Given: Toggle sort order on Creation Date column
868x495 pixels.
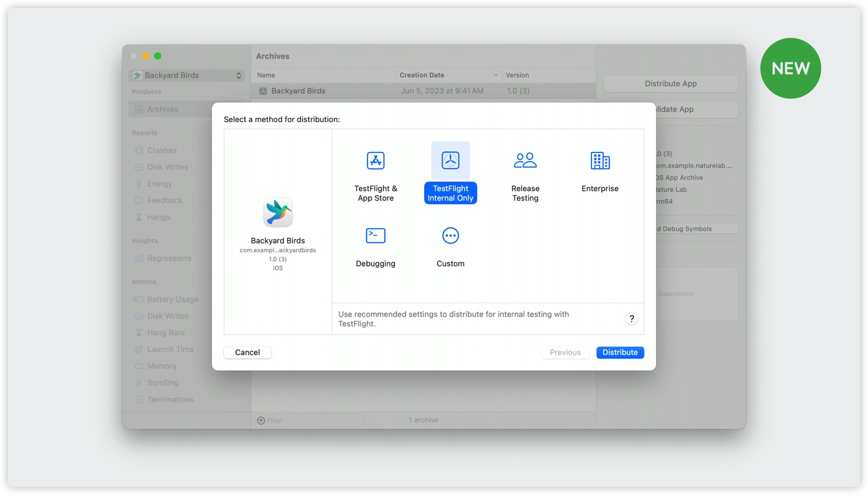Looking at the screenshot, I should pyautogui.click(x=449, y=75).
